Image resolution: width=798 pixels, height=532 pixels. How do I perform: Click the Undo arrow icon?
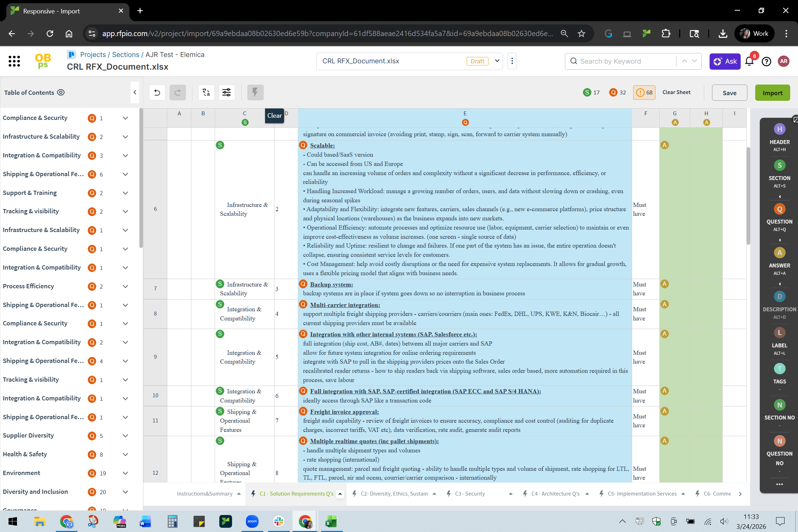tap(157, 93)
